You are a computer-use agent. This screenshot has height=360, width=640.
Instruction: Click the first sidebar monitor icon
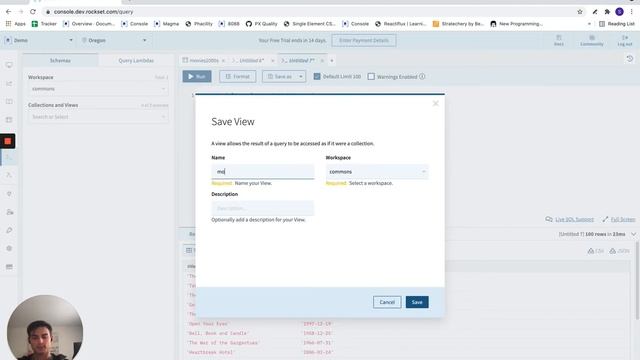click(9, 65)
